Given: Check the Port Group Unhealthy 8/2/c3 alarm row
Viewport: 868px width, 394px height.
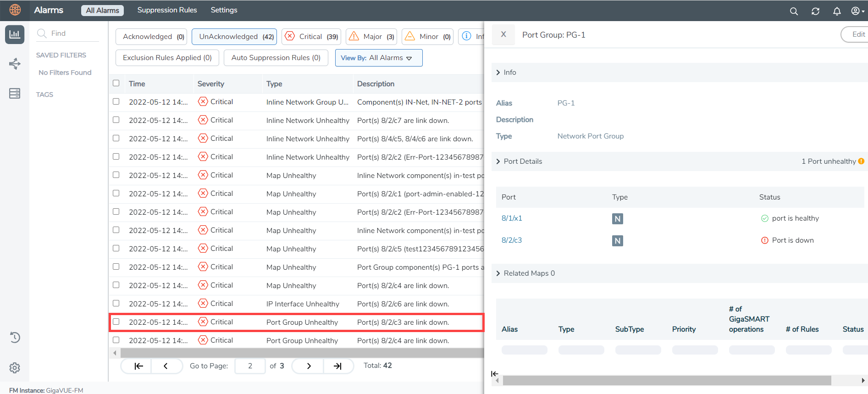Looking at the screenshot, I should (116, 322).
